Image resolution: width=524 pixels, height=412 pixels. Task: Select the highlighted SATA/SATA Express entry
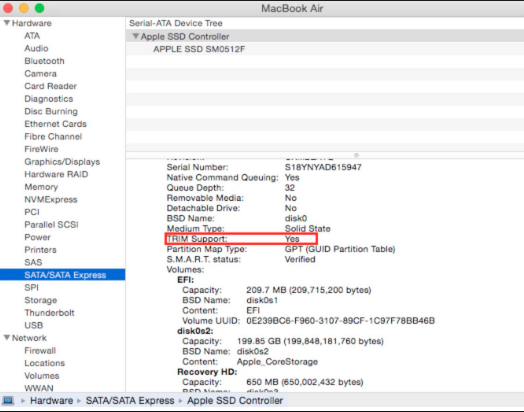(62, 275)
